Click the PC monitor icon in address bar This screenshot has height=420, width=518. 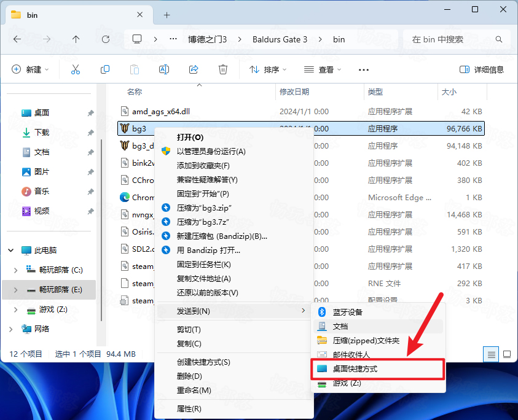click(137, 39)
